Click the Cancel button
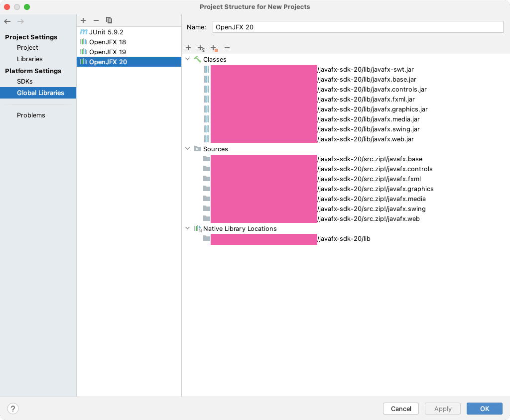 [x=401, y=409]
